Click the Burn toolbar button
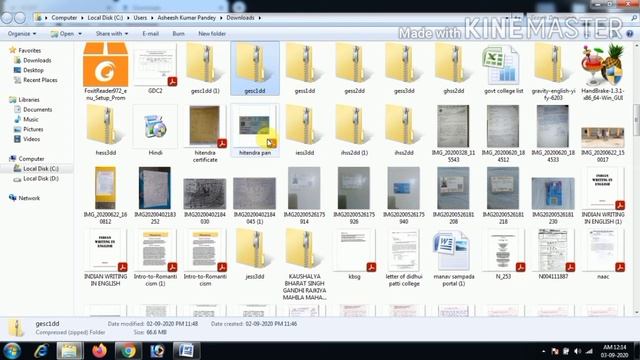Screen dimensions: 640x360 (x=178, y=33)
